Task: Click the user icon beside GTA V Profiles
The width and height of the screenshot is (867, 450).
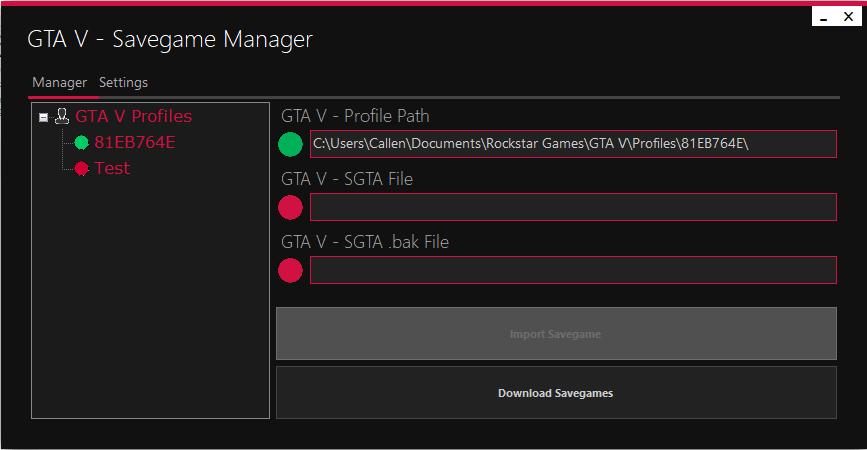Action: (x=62, y=116)
